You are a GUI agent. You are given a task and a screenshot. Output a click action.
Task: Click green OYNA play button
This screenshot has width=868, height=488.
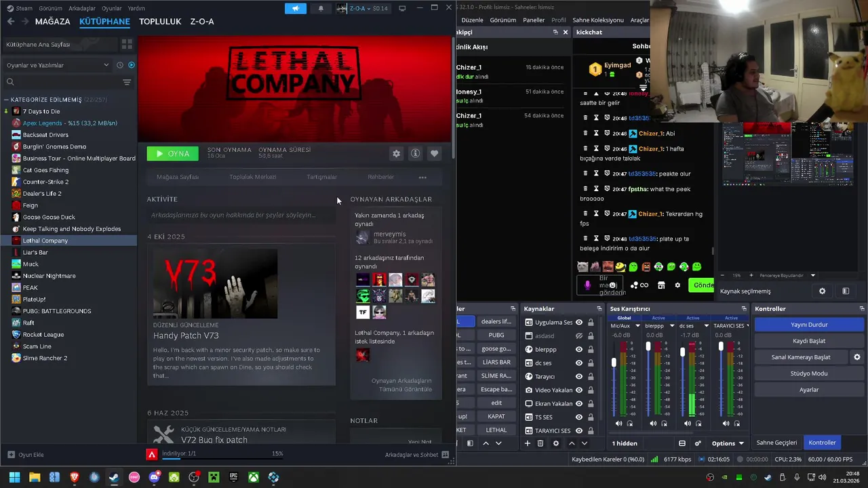pos(173,154)
